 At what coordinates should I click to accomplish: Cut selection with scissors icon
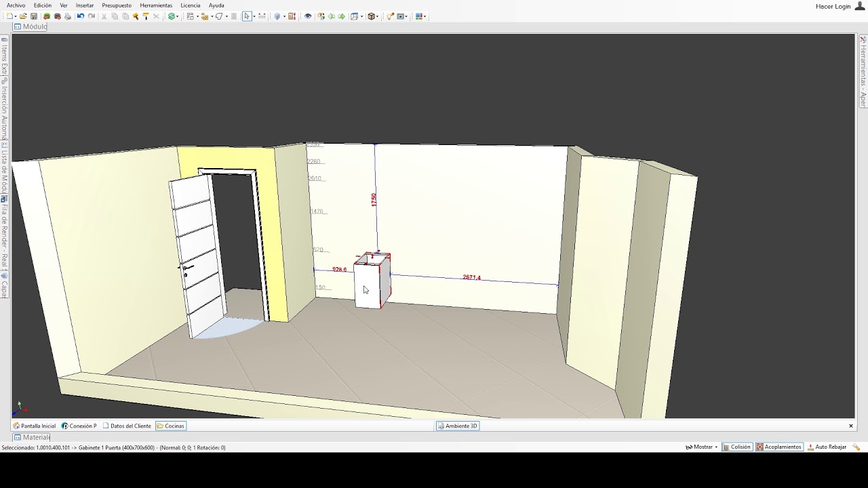click(x=104, y=16)
